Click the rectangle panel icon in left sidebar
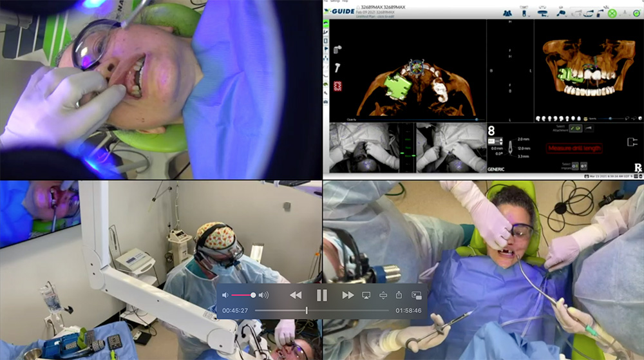Screen dimensions: 644x360 tap(326, 41)
